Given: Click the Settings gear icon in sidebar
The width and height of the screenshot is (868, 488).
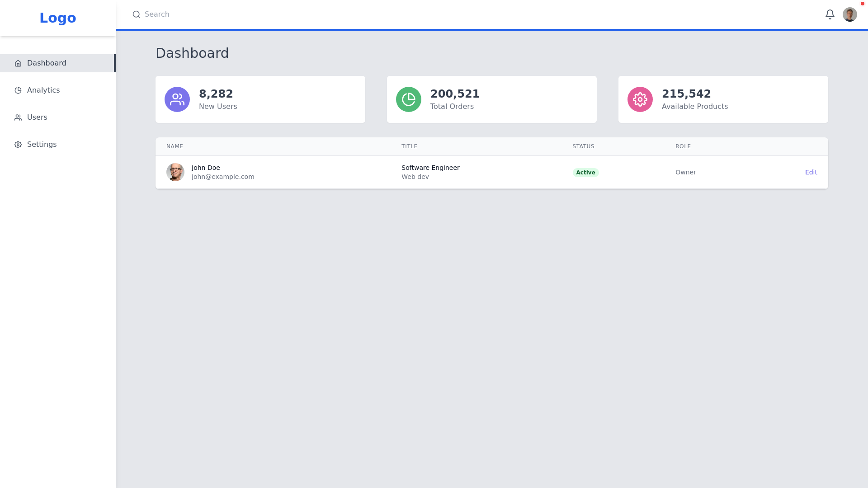Looking at the screenshot, I should (18, 144).
